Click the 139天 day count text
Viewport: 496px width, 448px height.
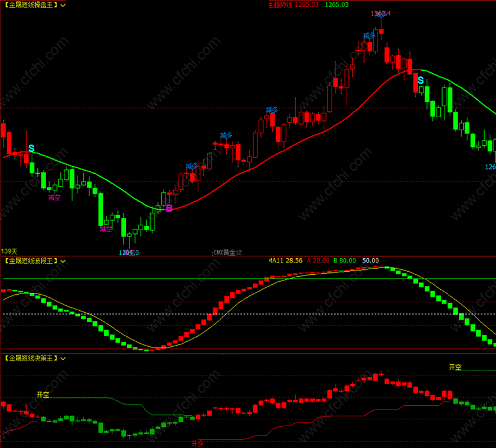point(9,251)
